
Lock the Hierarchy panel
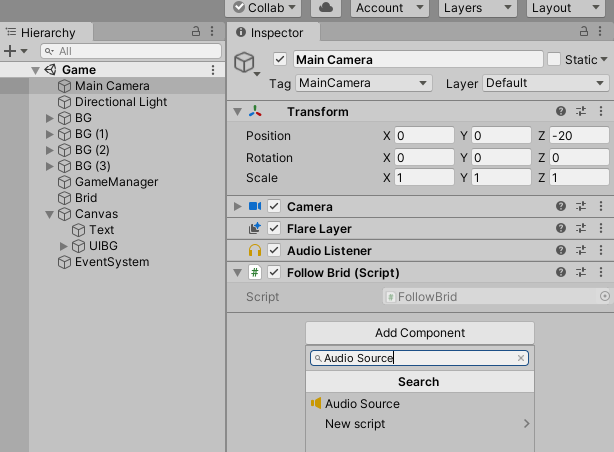click(196, 31)
